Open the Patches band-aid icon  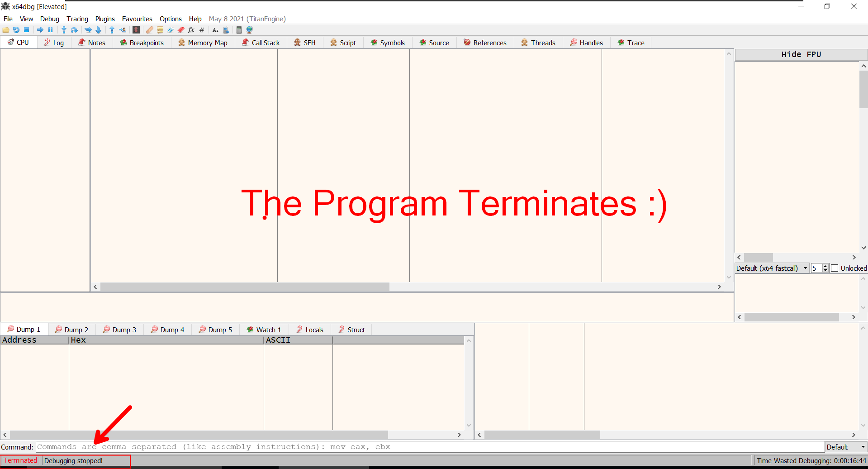click(x=150, y=30)
